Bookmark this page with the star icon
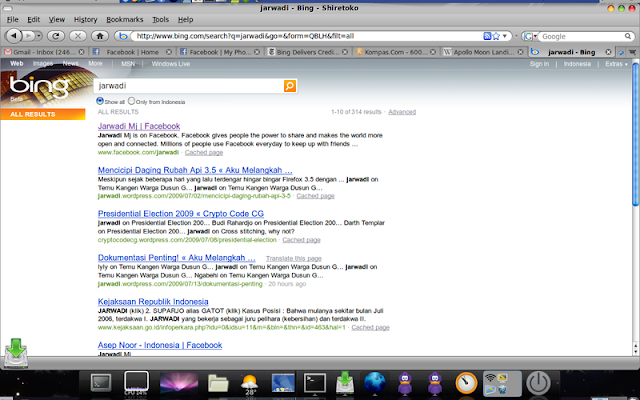This screenshot has height=400, width=640. pos(496,36)
